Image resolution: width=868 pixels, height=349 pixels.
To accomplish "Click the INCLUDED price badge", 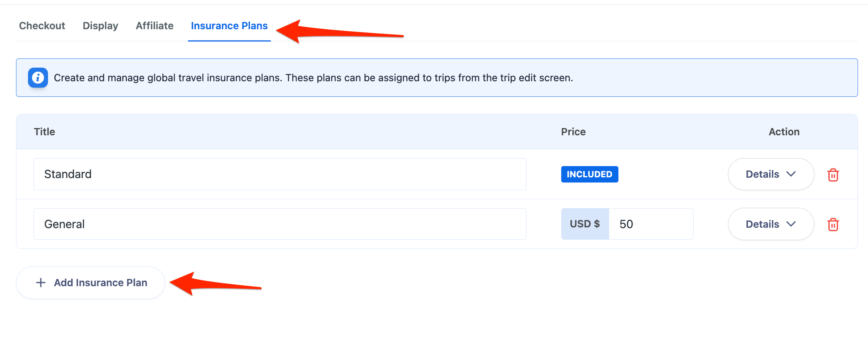I will pyautogui.click(x=589, y=174).
